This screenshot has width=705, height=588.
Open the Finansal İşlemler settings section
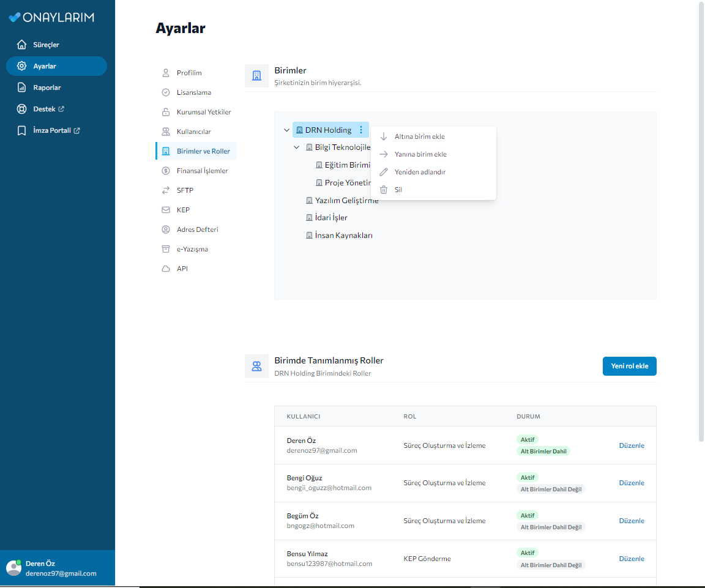coord(202,171)
